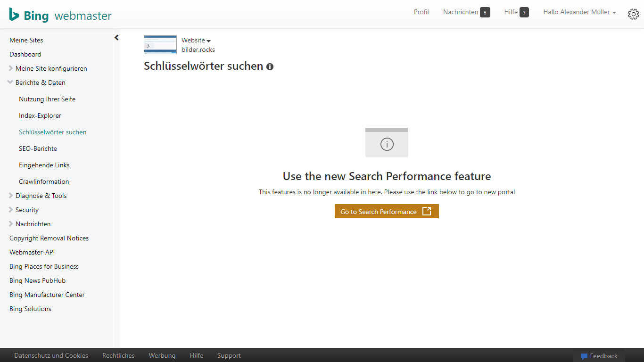Select Nutzung Ihrer Seite report
This screenshot has width=644, height=362.
[x=47, y=99]
